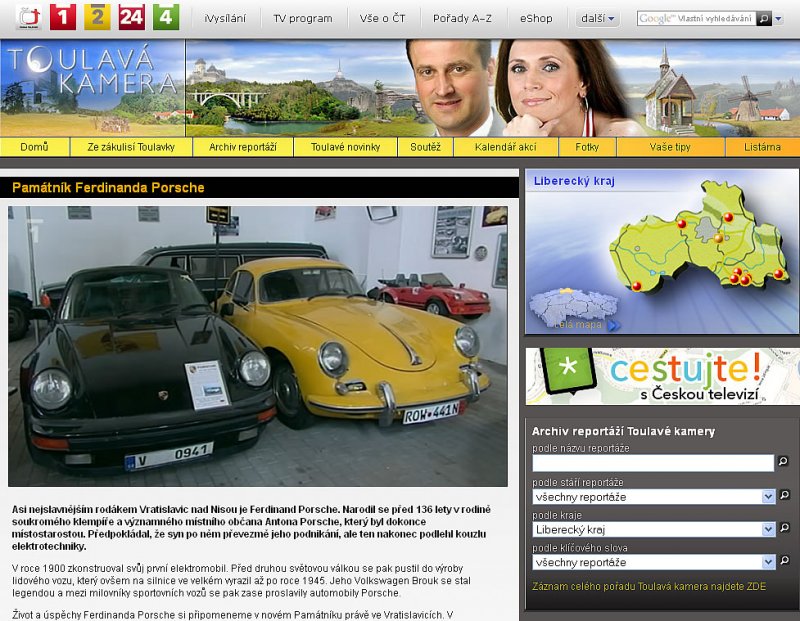The height and width of the screenshot is (621, 800).
Task: Select the Domů tab
Action: tap(34, 147)
